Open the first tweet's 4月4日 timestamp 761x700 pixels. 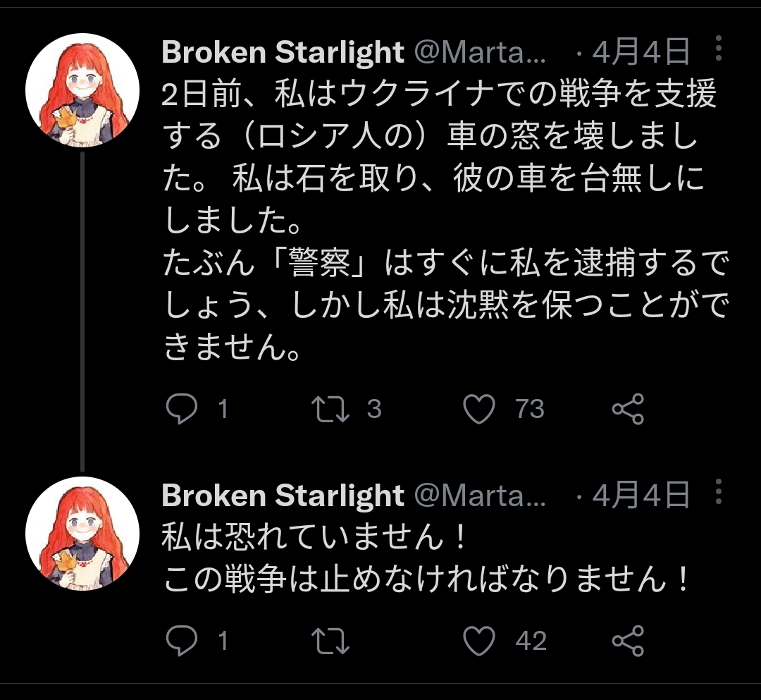point(640,51)
